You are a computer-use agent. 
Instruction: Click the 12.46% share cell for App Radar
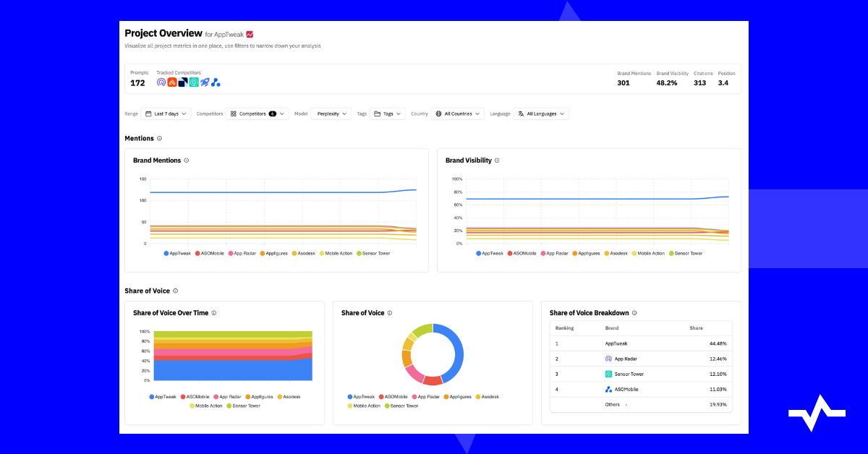point(718,359)
